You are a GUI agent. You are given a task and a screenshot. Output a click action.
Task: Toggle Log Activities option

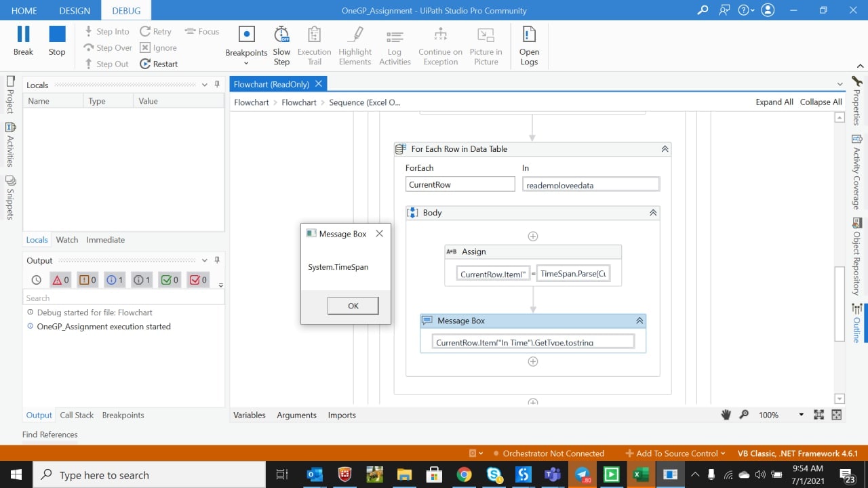coord(395,46)
